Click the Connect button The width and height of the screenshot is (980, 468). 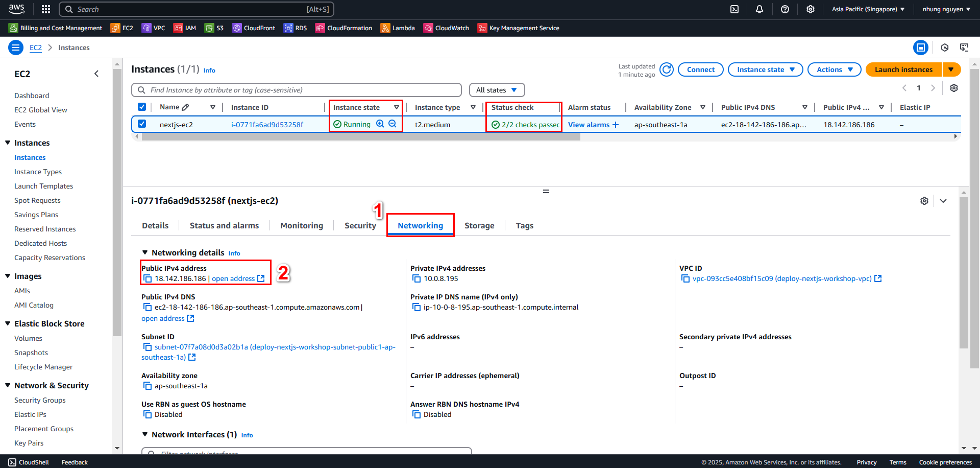(x=700, y=69)
